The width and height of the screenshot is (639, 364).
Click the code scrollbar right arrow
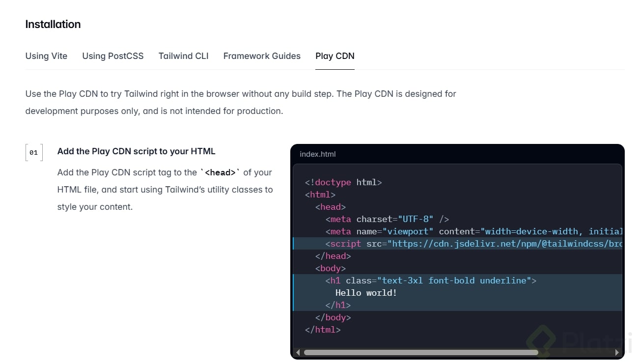617,352
